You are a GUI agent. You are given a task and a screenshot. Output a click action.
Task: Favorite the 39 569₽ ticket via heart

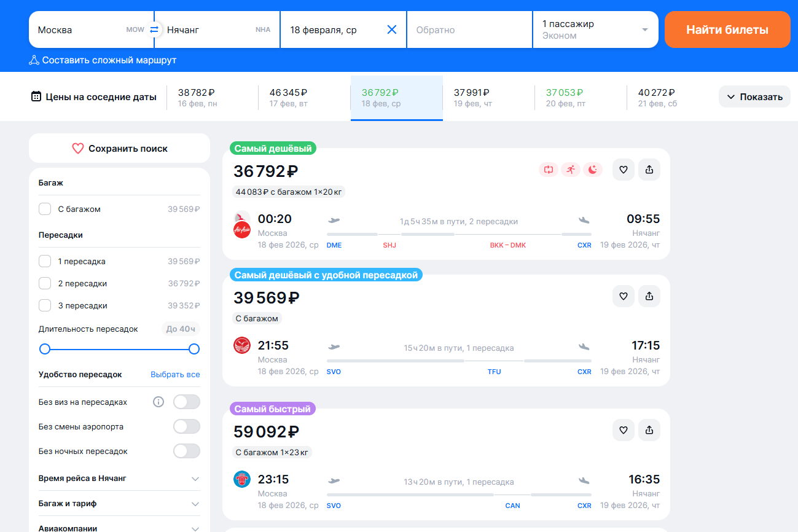pyautogui.click(x=623, y=296)
